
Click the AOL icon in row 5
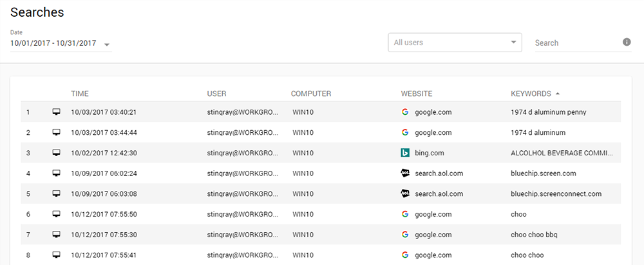click(405, 193)
